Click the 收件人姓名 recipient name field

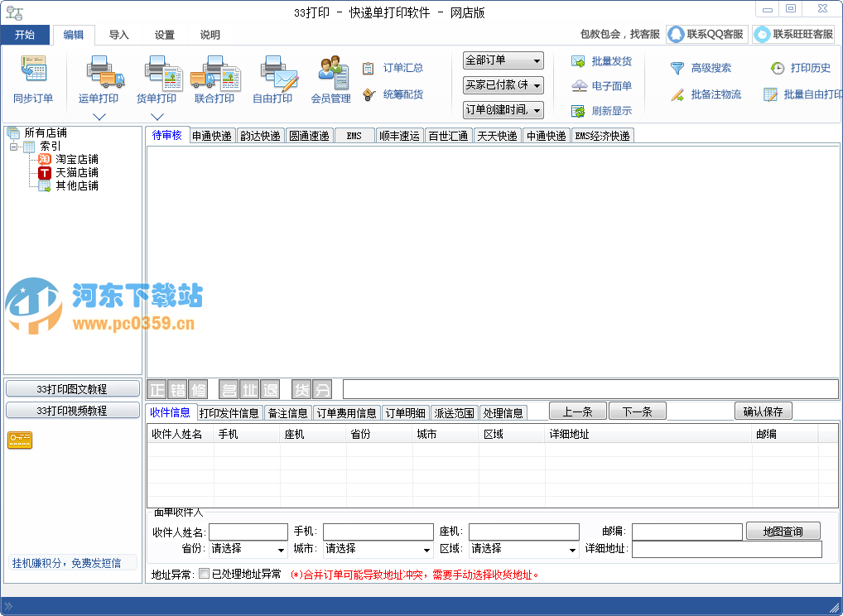[248, 532]
